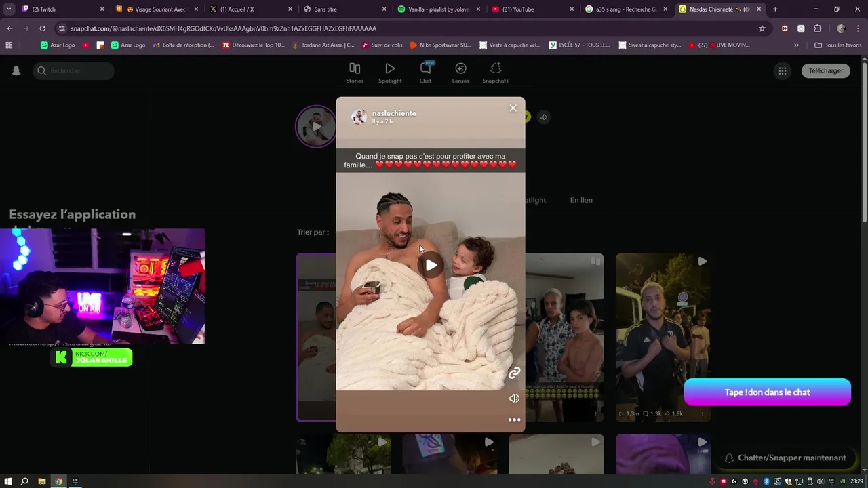Click the naslachiente story avatar
The width and height of the screenshot is (868, 488).
(359, 117)
